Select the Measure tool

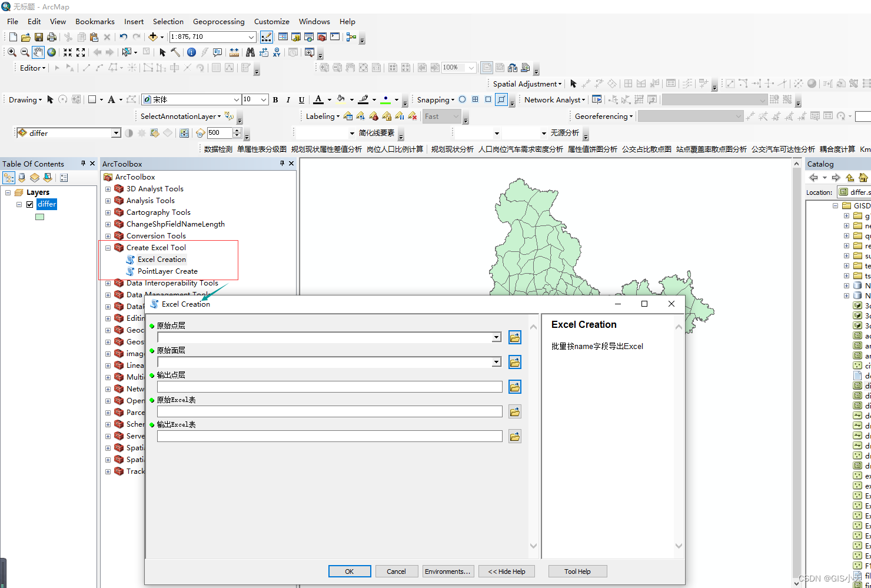[x=234, y=52]
